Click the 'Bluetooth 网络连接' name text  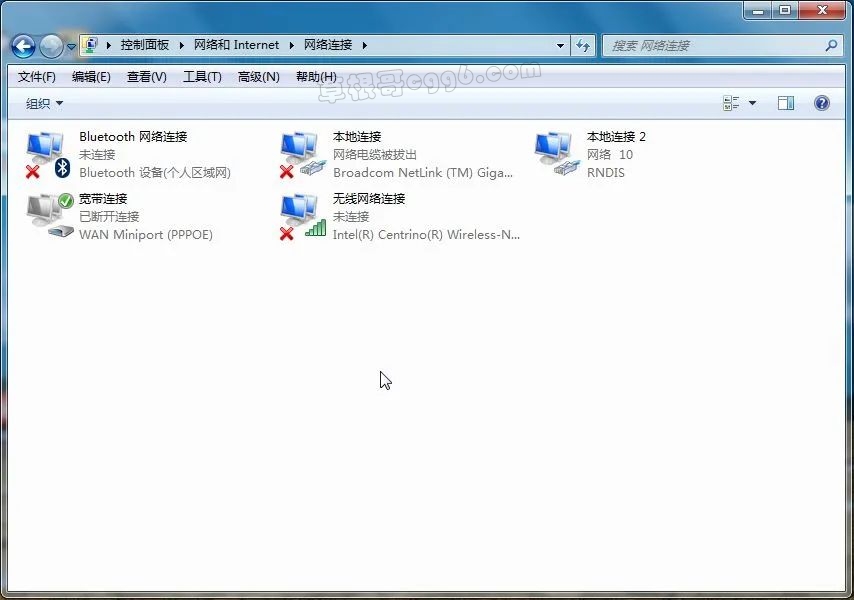coord(133,137)
